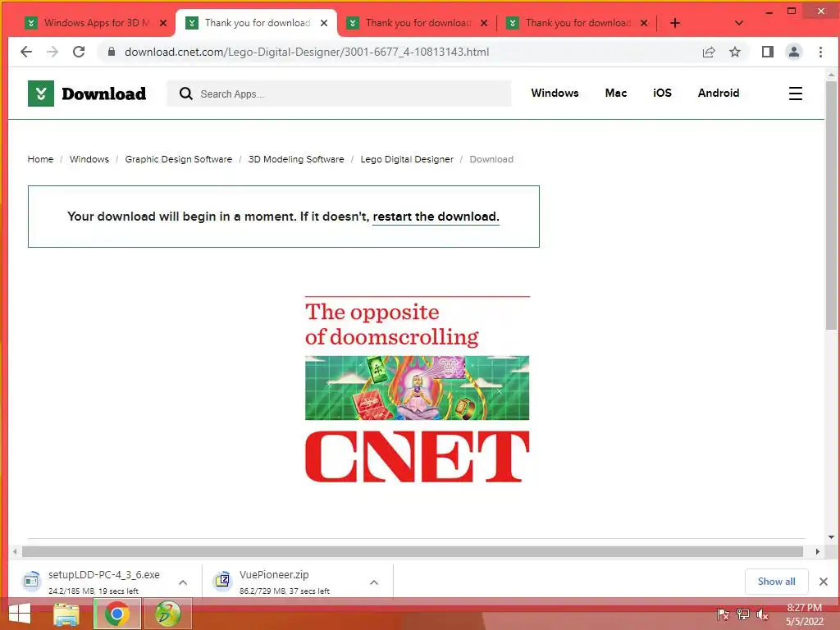Click horizontal scrollbar right arrow

click(818, 551)
